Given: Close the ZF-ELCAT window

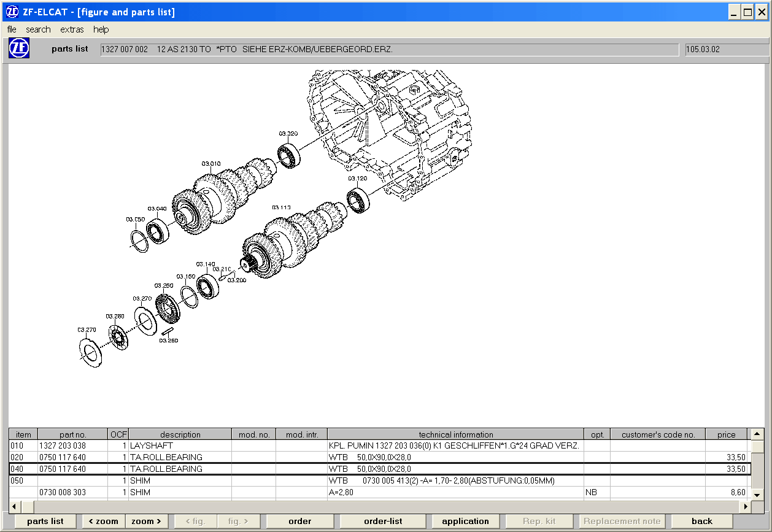Looking at the screenshot, I should point(762,12).
